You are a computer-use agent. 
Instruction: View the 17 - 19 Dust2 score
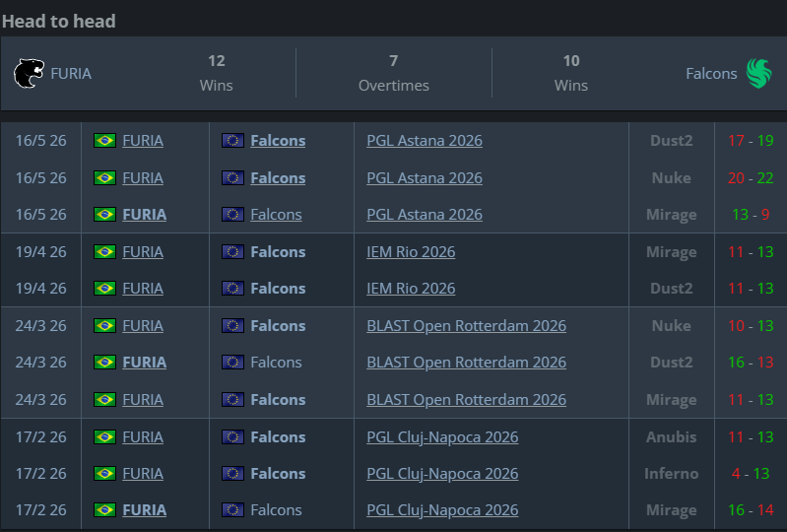751,141
